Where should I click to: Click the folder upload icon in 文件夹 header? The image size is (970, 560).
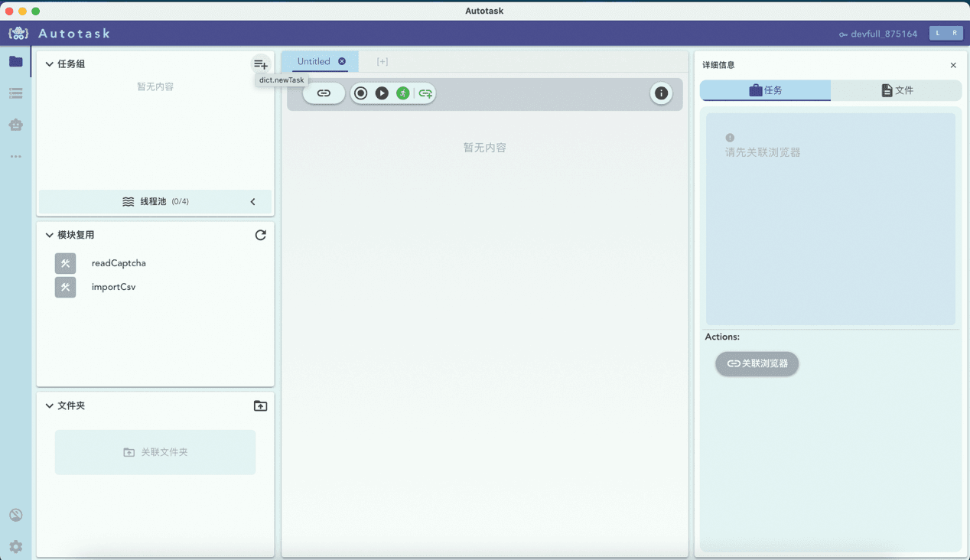(260, 405)
